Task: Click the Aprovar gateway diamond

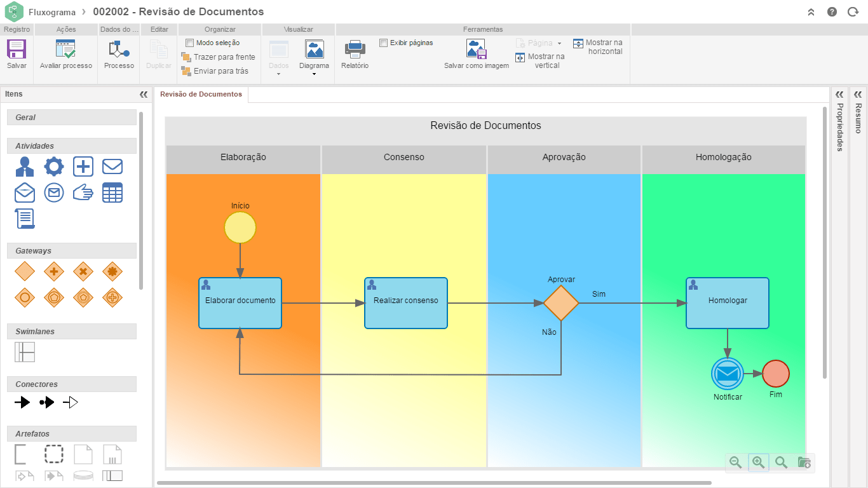Action: [561, 303]
